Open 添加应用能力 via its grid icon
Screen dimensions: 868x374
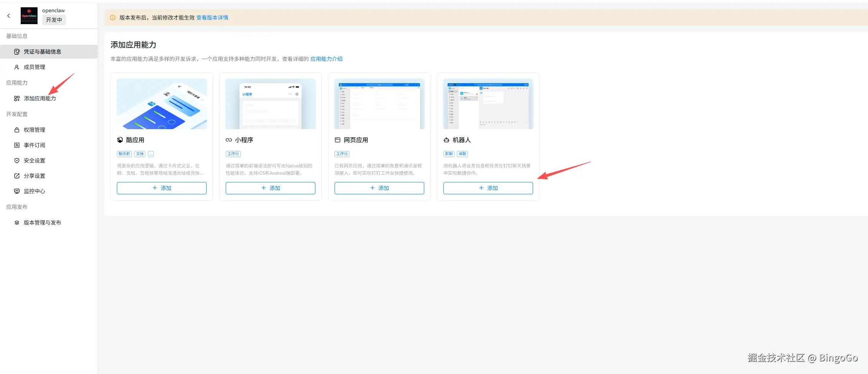[16, 98]
